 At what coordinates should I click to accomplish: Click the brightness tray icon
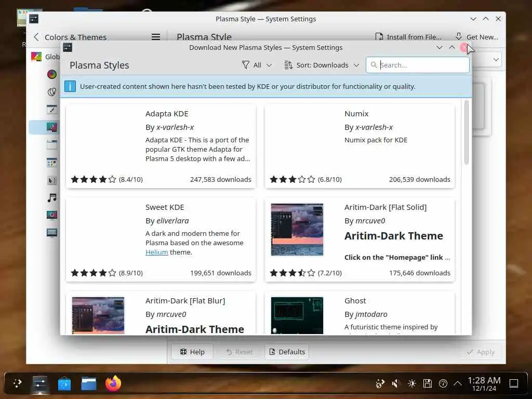tap(412, 384)
